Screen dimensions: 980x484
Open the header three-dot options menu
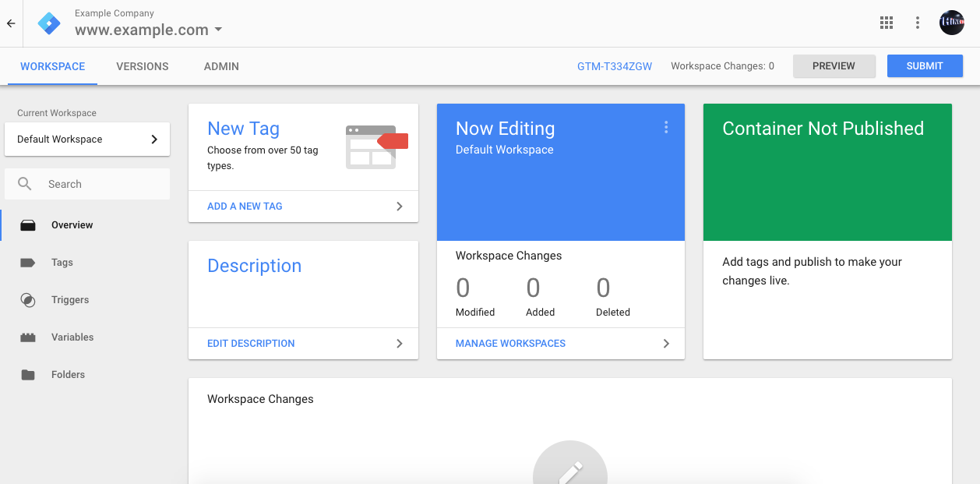point(918,23)
